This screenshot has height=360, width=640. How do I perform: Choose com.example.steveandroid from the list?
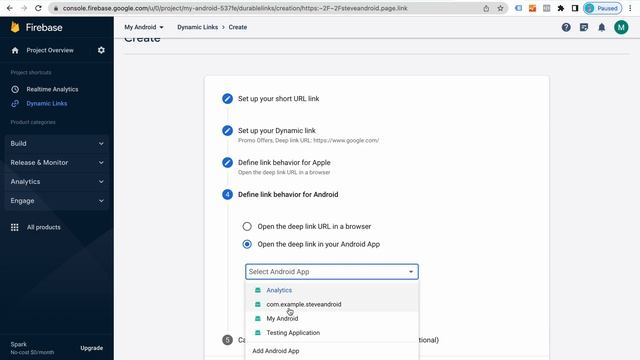[x=332, y=304]
